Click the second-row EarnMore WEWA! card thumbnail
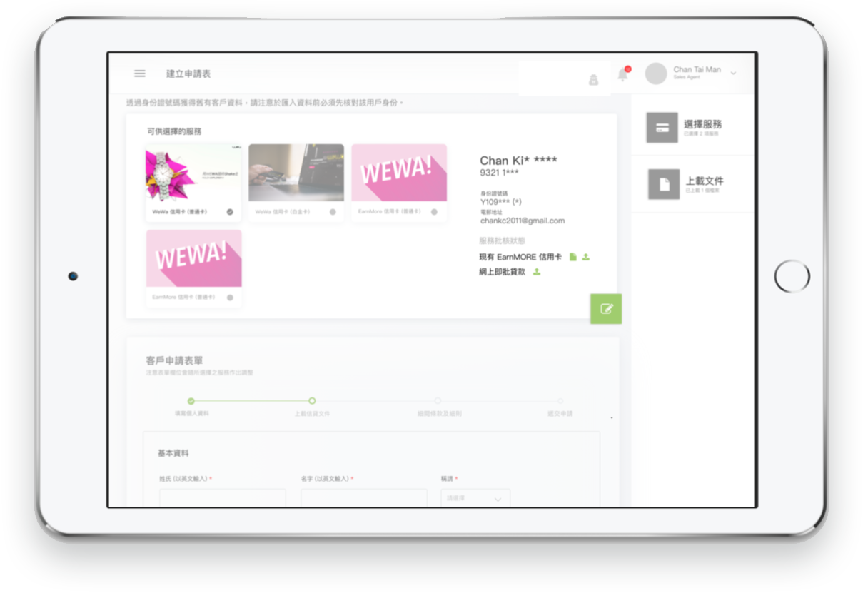This screenshot has height=593, width=868. [194, 258]
